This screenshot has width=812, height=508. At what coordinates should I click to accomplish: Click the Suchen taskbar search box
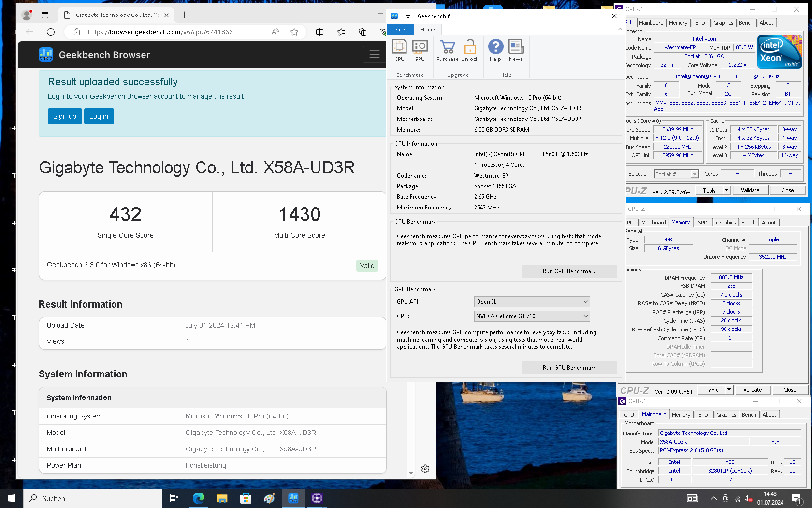pos(93,498)
